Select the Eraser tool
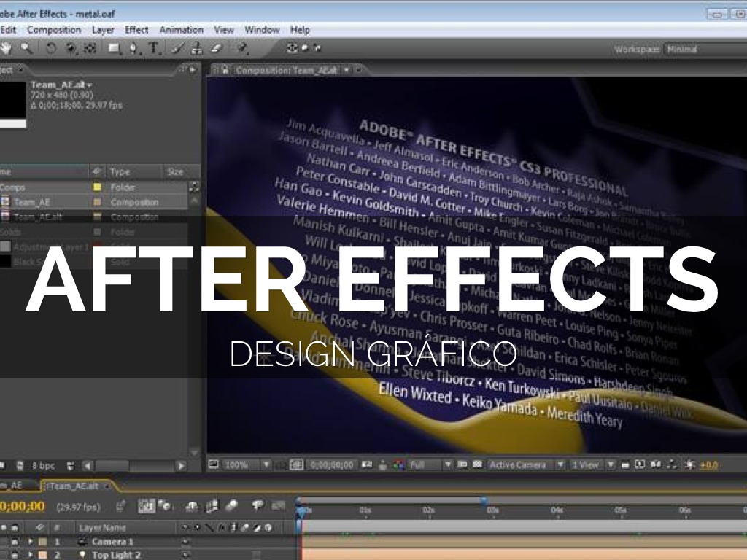The image size is (747, 560). [x=216, y=49]
